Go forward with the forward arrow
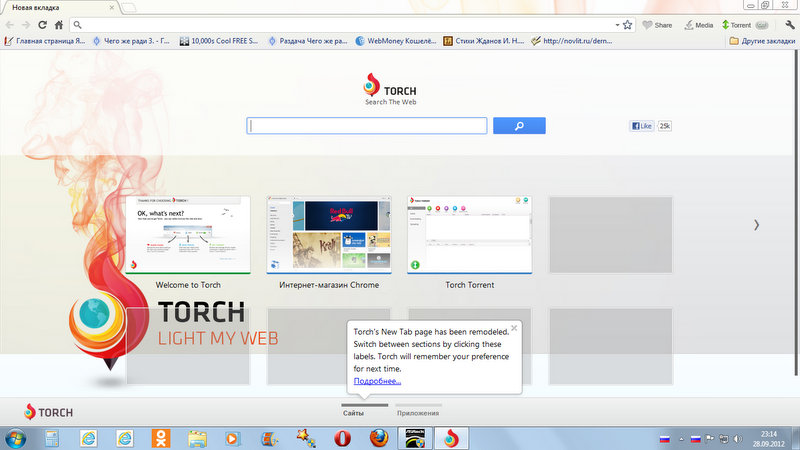This screenshot has height=450, width=800. 26,24
